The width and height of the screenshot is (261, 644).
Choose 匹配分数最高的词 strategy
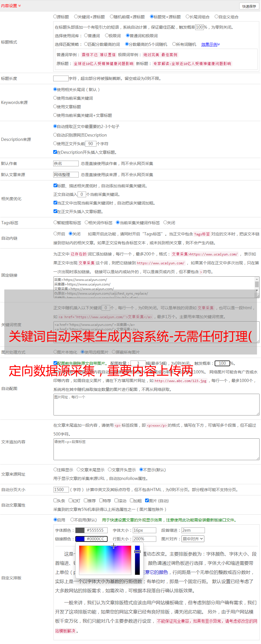pos(86,44)
